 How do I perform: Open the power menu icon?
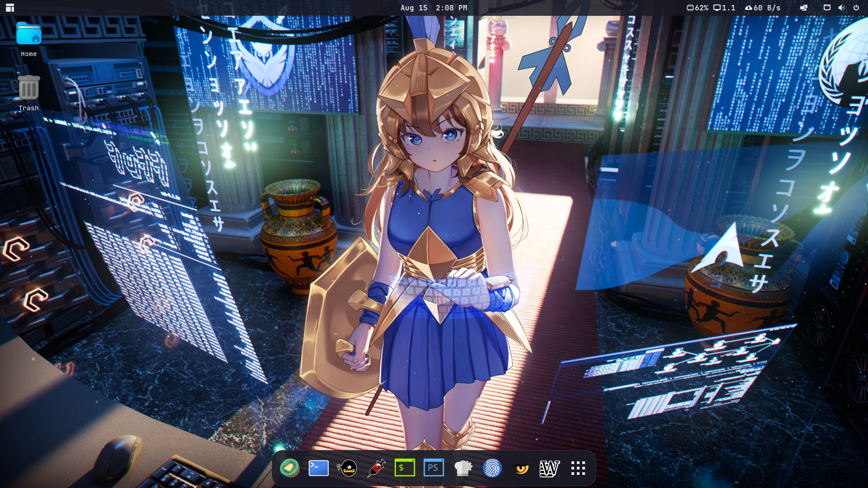856,8
